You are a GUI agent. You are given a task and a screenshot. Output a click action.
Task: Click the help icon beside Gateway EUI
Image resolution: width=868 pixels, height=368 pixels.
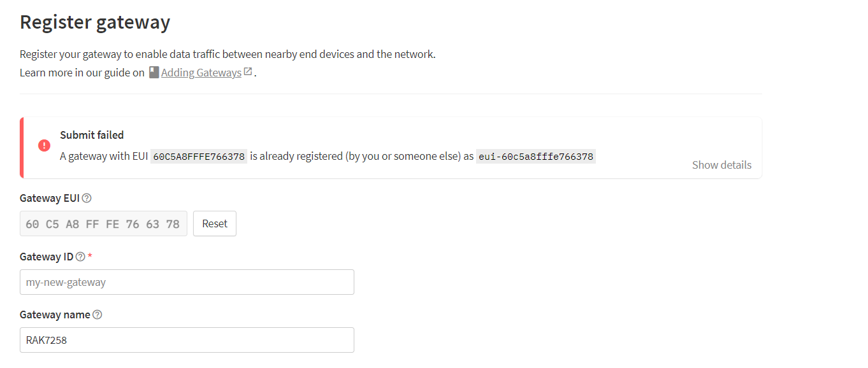tap(87, 198)
